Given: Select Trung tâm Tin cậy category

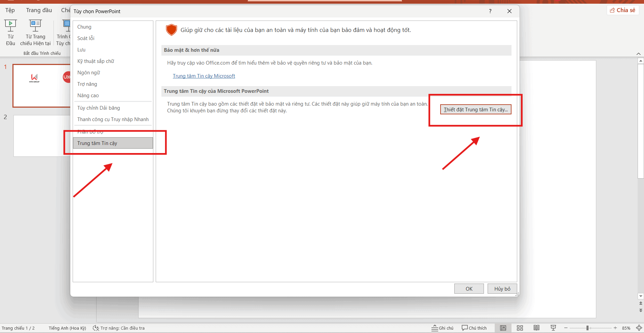Looking at the screenshot, I should click(x=113, y=143).
